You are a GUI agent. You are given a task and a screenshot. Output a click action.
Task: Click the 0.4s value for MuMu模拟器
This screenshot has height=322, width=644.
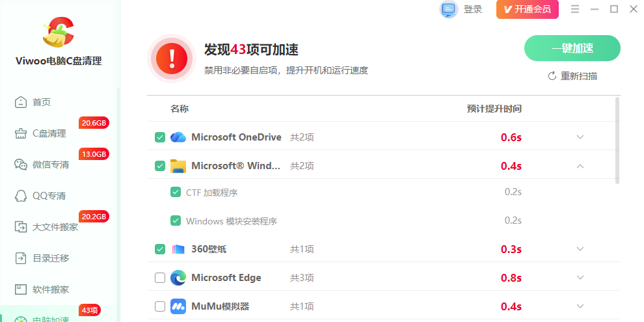click(x=511, y=307)
